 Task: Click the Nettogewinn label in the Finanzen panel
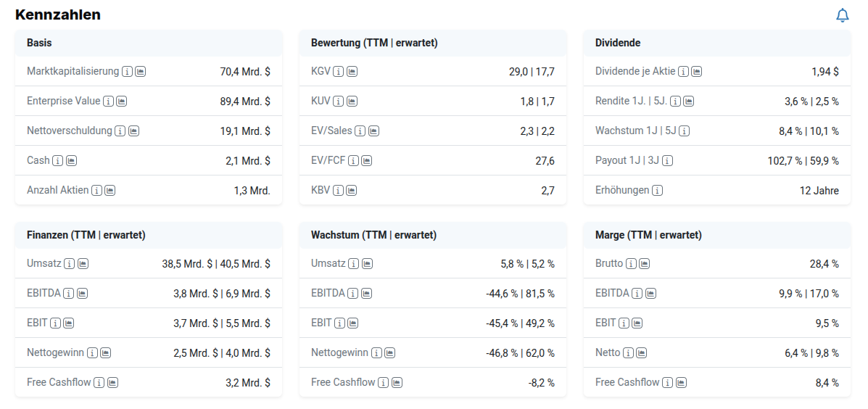(x=55, y=352)
